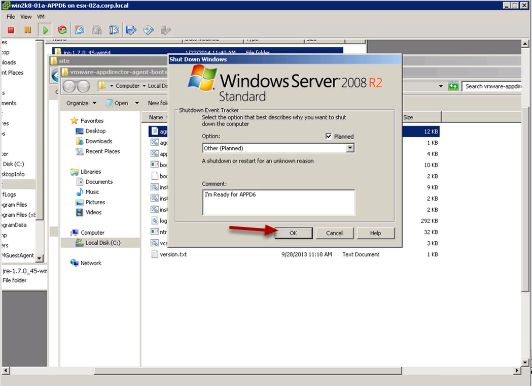532x386 pixels.
Task: Click the "9/28/2013 11:18 AM" date cell
Action: (x=306, y=254)
